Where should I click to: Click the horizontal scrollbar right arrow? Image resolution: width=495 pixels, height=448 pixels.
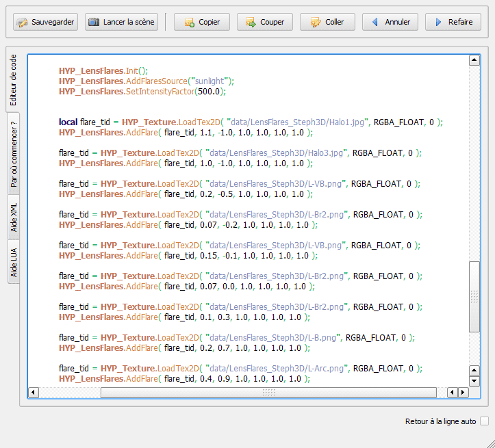(x=463, y=393)
